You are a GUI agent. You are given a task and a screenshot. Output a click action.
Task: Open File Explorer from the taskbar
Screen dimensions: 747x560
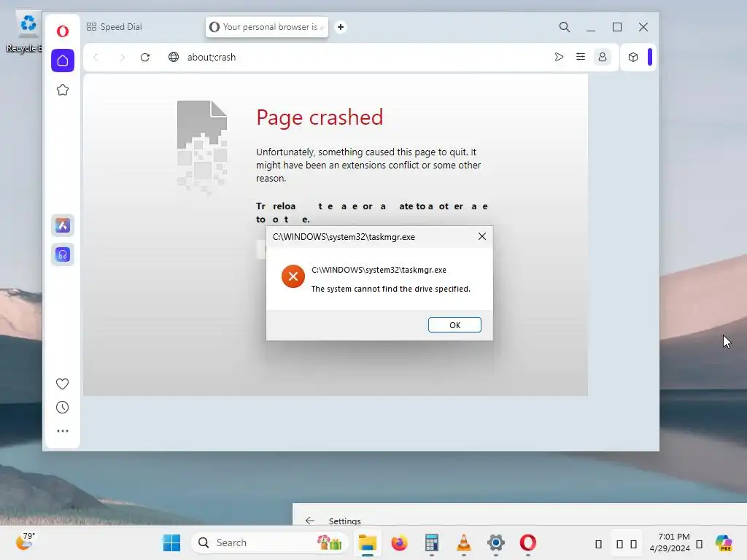click(368, 542)
